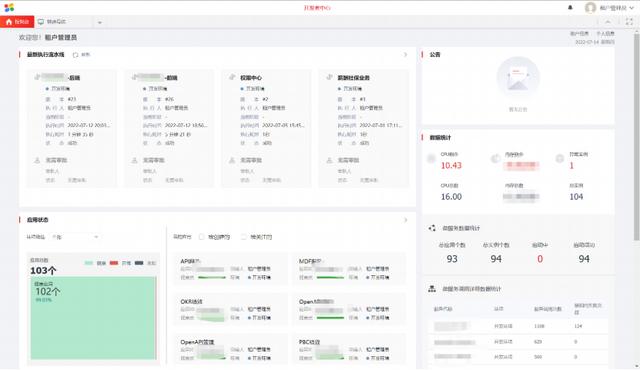Open the notification bell
The image size is (640, 370).
pyautogui.click(x=570, y=7)
